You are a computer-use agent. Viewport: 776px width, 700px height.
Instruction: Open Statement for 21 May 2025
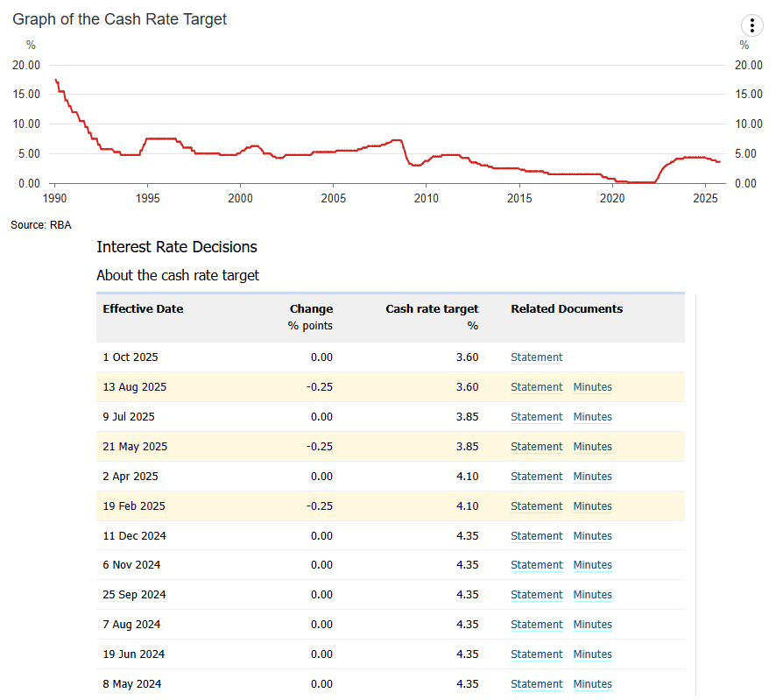(x=536, y=447)
